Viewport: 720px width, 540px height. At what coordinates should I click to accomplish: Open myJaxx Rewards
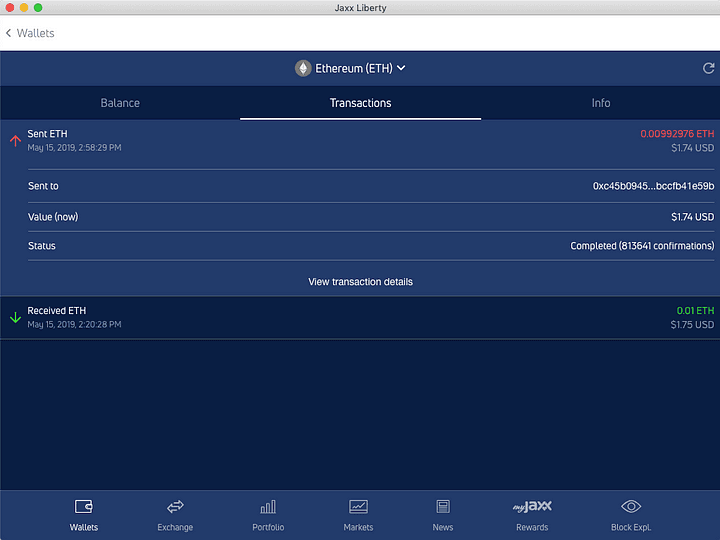(532, 515)
